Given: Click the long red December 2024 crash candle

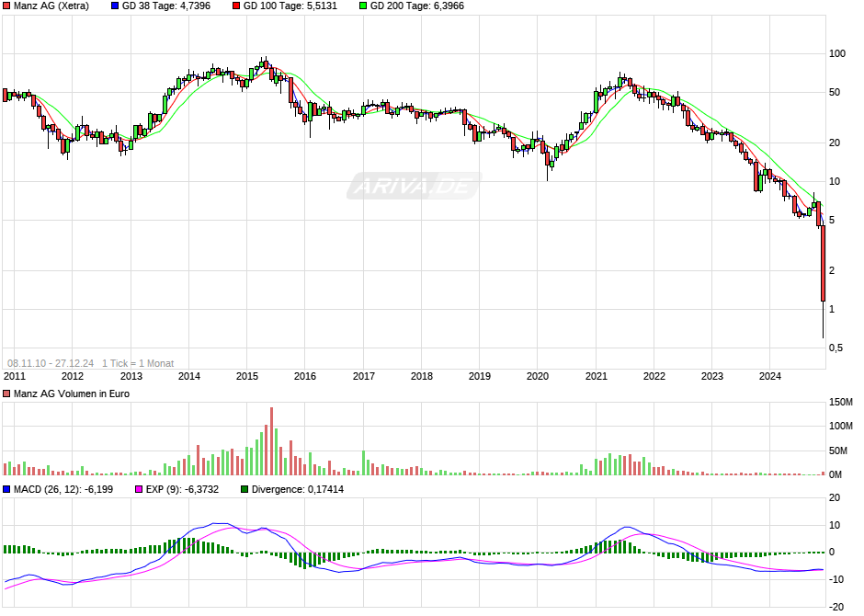Looking at the screenshot, I should click(x=824, y=263).
